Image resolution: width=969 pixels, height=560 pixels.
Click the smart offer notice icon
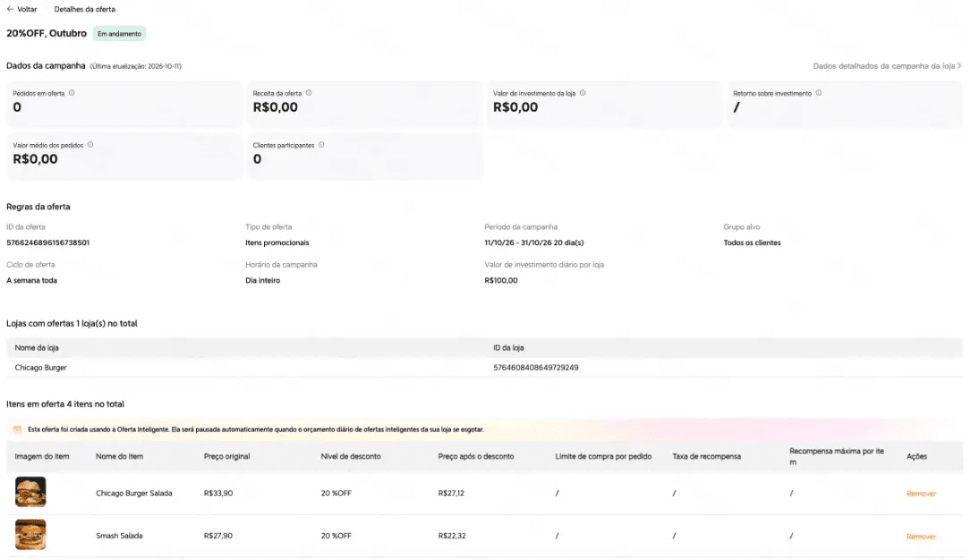(17, 429)
